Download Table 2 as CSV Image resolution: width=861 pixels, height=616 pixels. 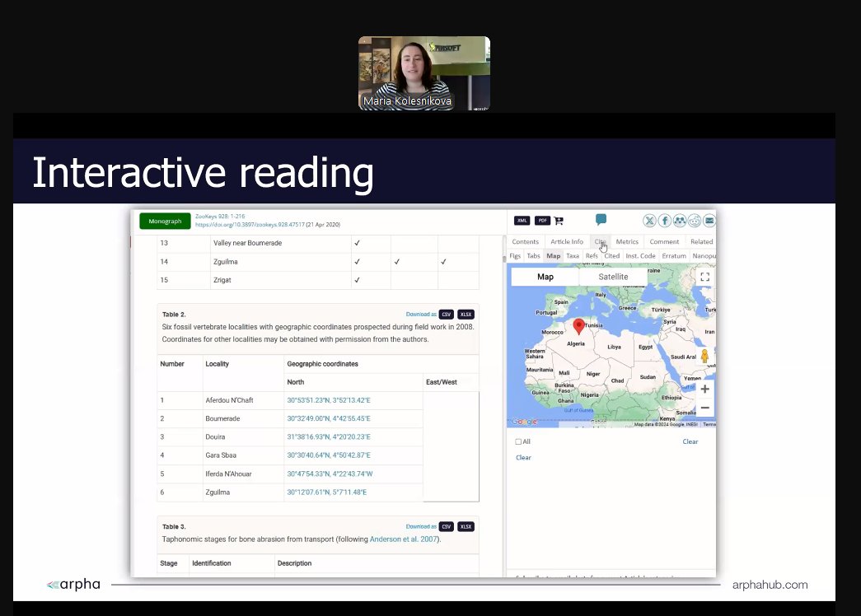tap(446, 315)
